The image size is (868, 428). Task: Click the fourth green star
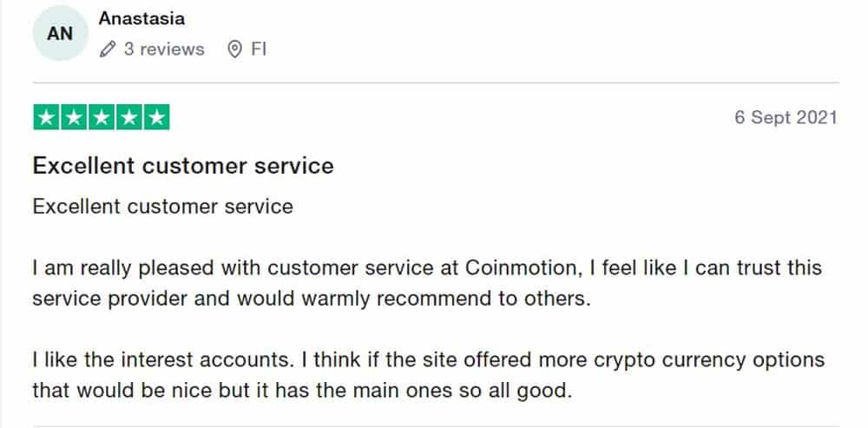tap(128, 117)
